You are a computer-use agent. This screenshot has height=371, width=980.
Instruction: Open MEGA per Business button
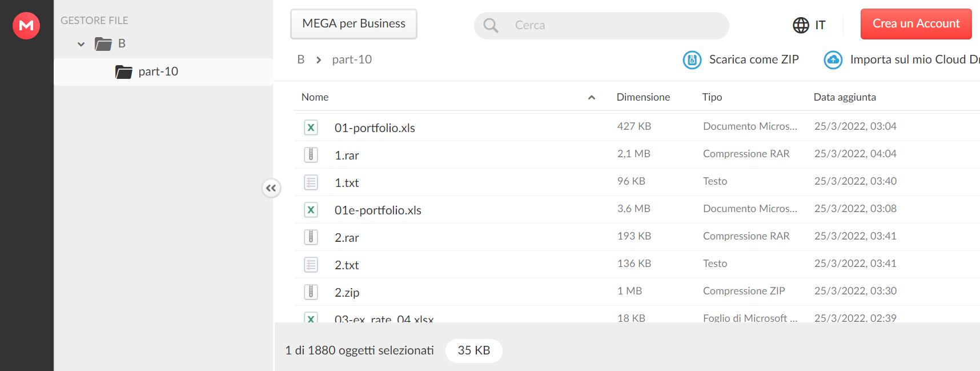[354, 24]
